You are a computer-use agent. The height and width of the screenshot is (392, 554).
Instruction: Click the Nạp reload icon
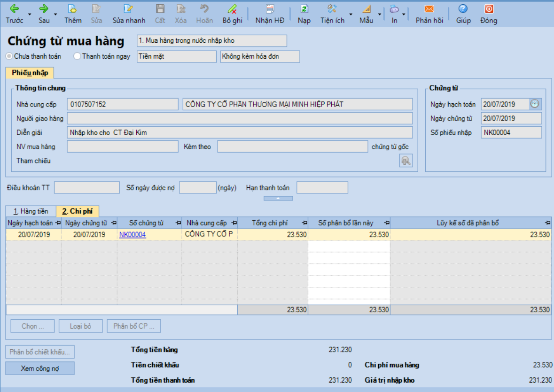coord(304,9)
